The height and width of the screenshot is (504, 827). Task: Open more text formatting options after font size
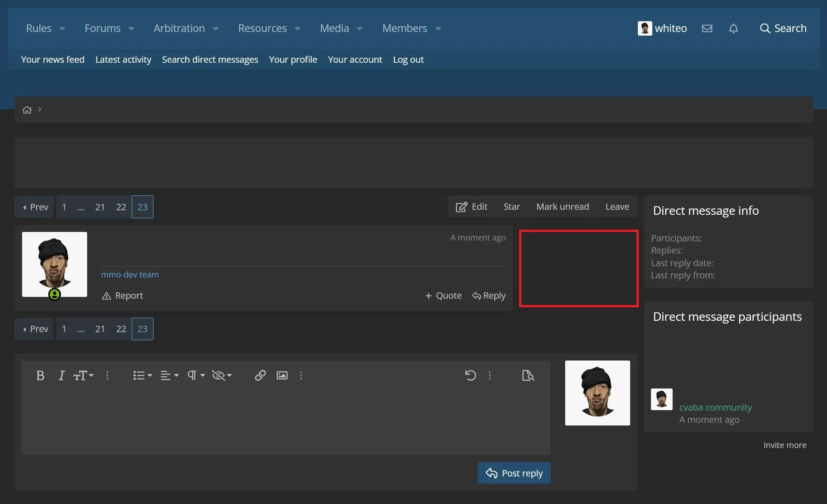[107, 375]
